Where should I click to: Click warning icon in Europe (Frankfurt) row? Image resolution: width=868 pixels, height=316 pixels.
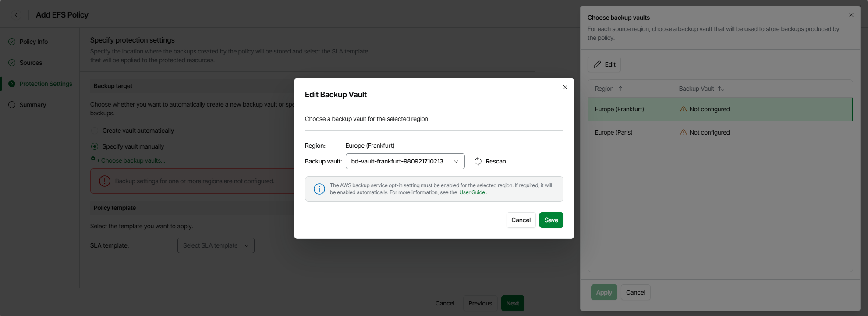click(683, 109)
